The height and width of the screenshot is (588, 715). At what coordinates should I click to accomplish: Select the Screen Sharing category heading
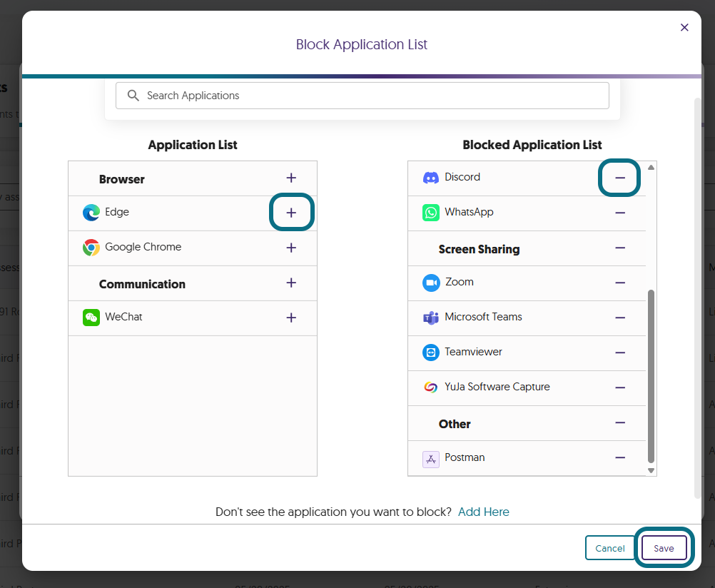tap(479, 250)
